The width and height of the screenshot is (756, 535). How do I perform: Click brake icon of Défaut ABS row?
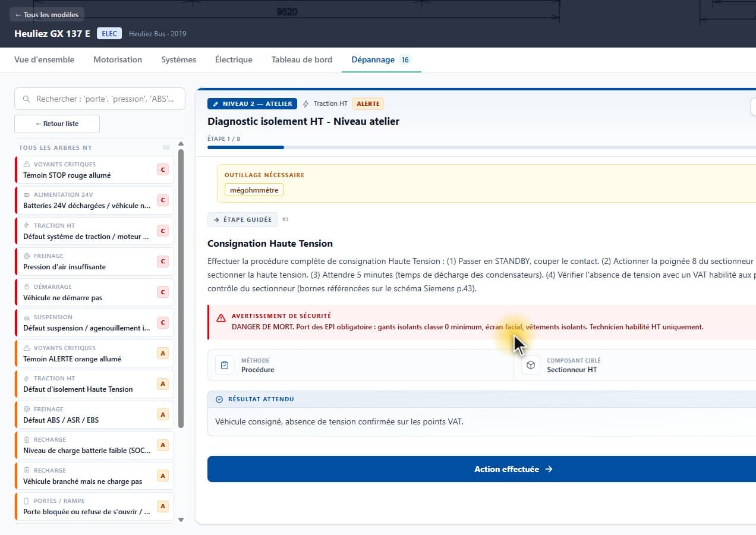tap(26, 409)
